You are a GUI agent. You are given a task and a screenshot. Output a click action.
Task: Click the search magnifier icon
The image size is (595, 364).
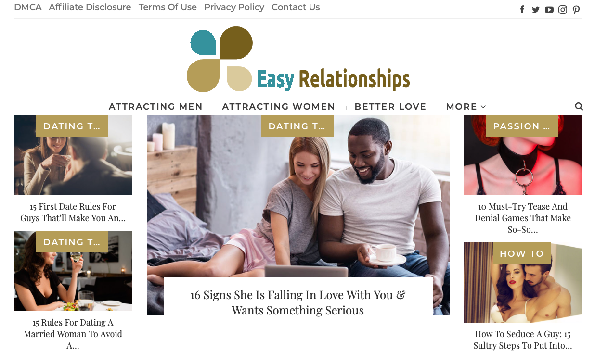[579, 106]
